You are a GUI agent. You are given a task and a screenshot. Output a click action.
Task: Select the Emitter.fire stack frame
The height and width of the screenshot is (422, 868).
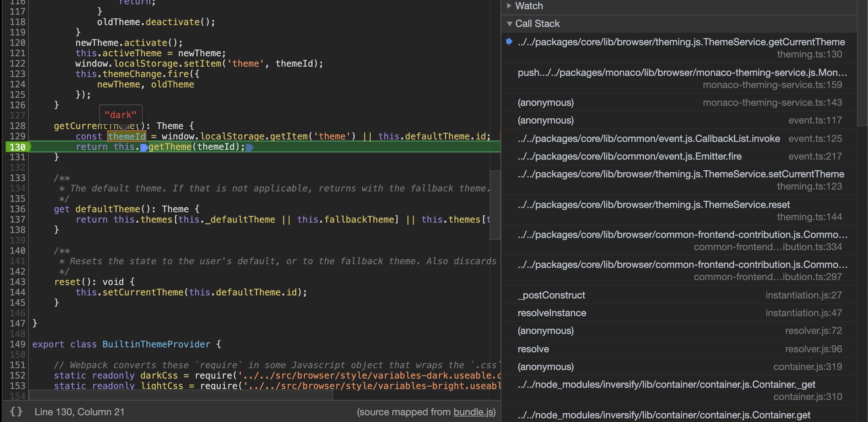(x=630, y=156)
